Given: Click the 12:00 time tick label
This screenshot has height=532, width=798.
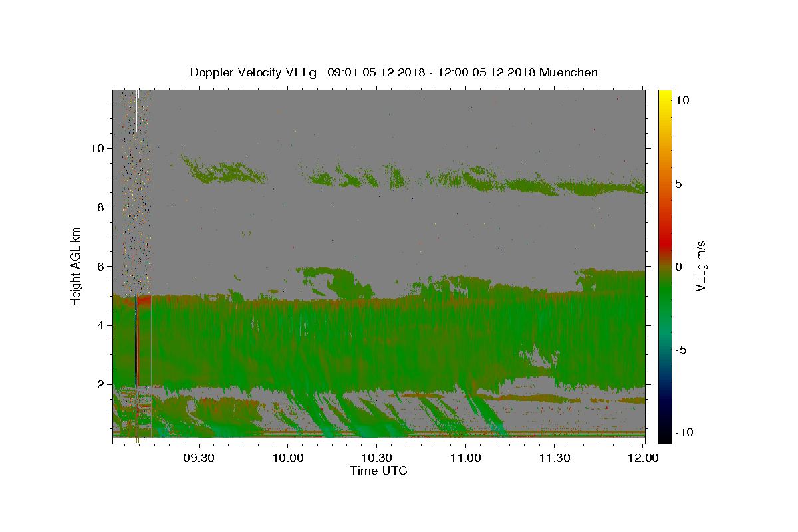Looking at the screenshot, I should (643, 458).
